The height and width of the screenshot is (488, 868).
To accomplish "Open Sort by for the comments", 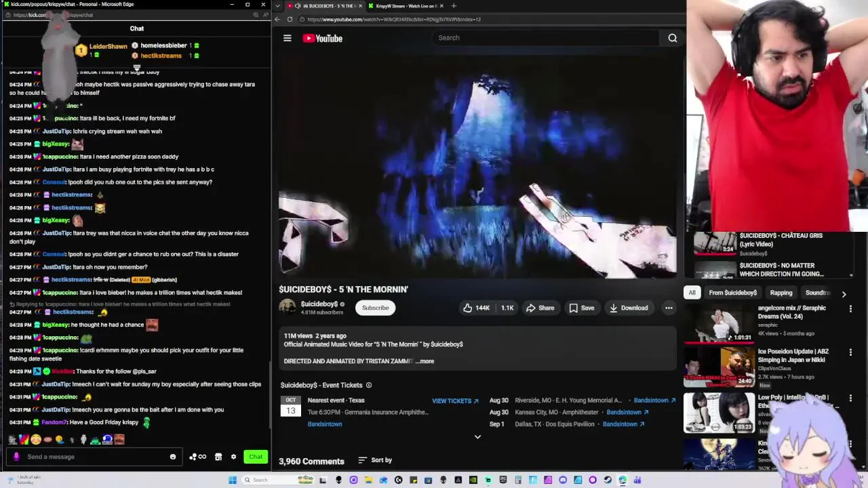I will pyautogui.click(x=375, y=460).
